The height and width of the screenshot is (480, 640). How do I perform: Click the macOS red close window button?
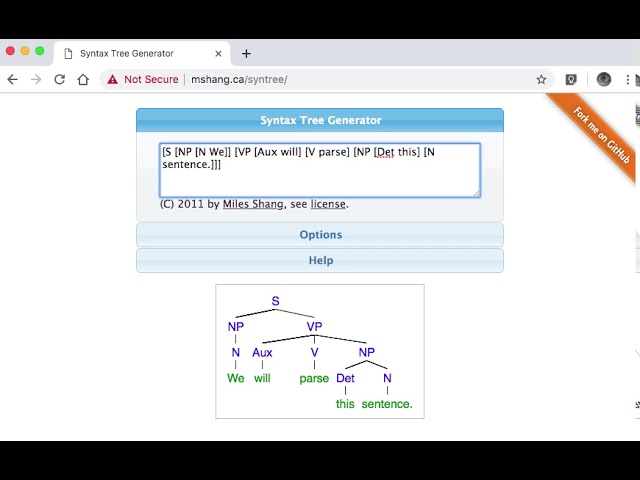coord(10,51)
